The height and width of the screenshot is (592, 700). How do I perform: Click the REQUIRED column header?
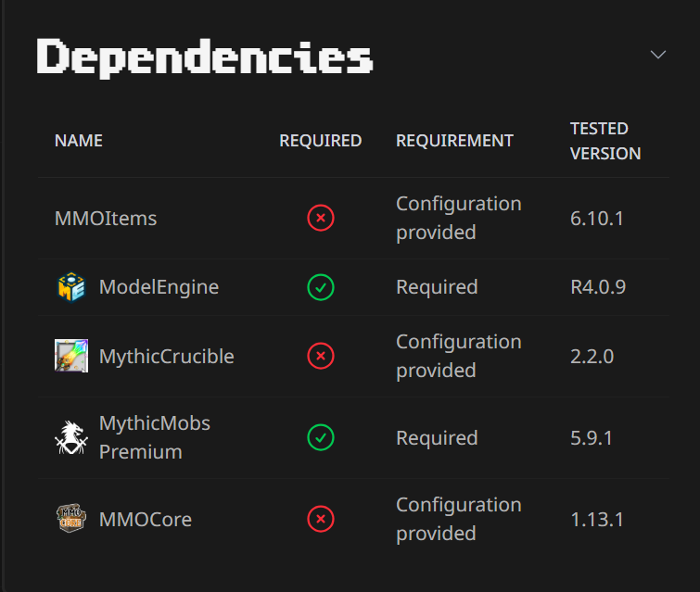[x=321, y=141]
